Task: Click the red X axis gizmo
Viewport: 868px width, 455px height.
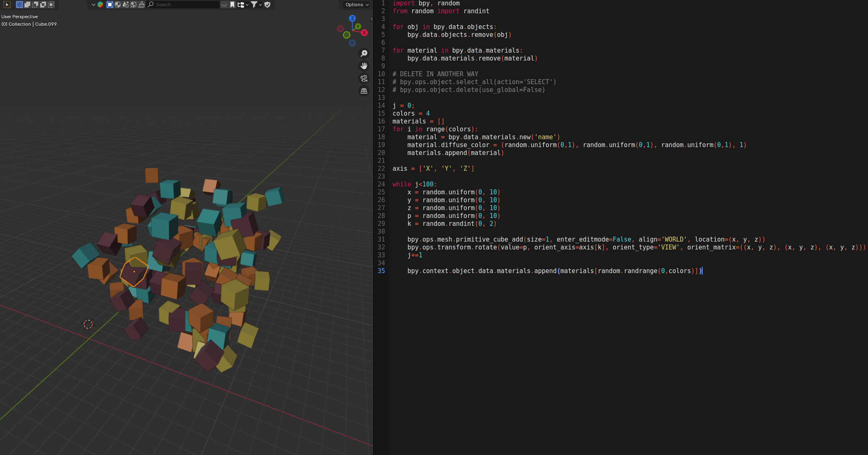Action: [x=364, y=33]
